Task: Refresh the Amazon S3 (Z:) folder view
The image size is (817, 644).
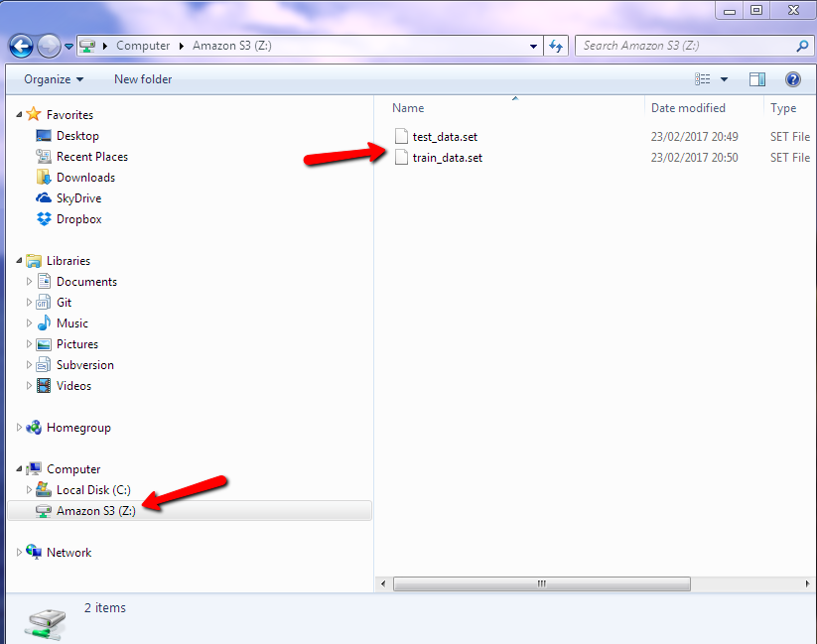Action: (556, 46)
